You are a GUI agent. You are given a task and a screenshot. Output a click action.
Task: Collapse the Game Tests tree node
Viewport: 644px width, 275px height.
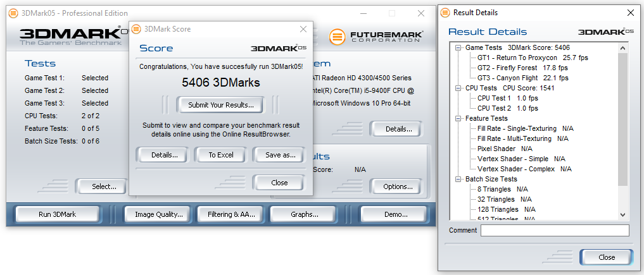point(458,47)
